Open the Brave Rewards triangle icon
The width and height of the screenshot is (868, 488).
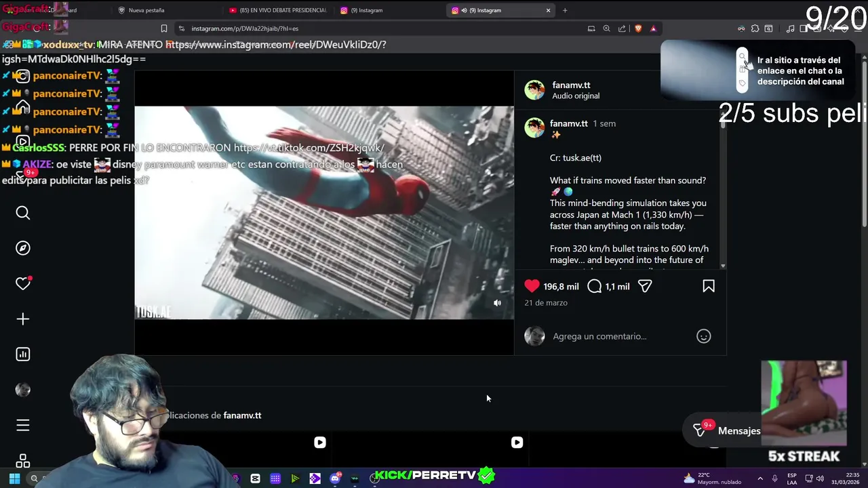point(653,28)
